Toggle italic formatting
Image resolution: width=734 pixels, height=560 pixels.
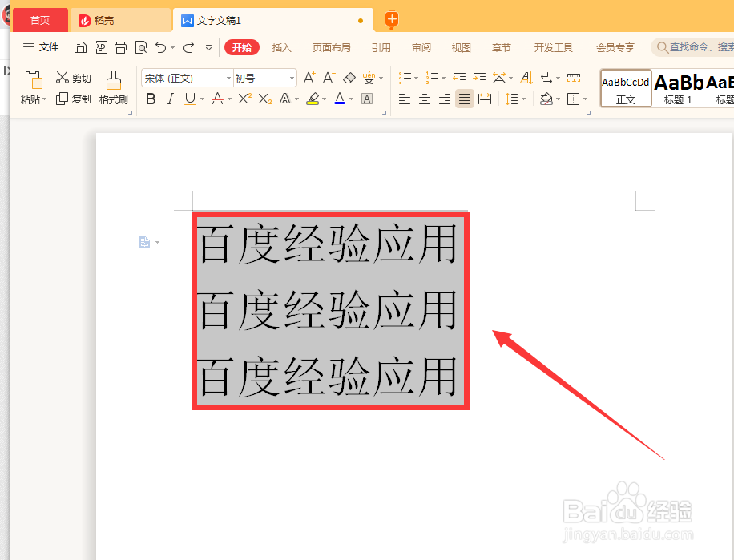171,99
